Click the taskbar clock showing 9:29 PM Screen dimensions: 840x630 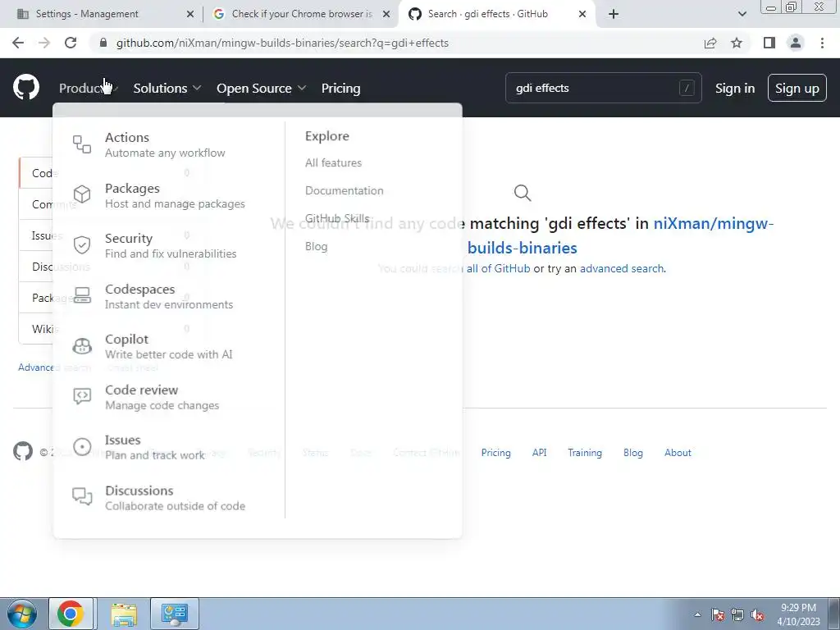coord(798,614)
